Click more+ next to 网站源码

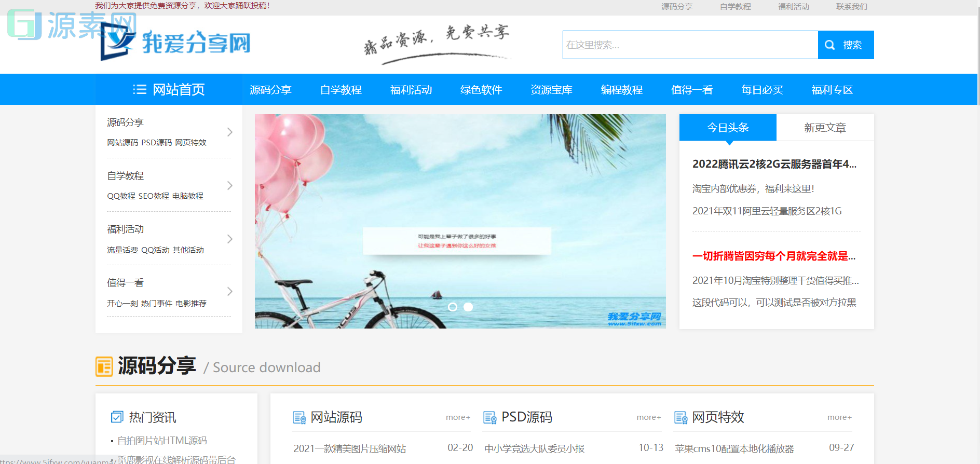pyautogui.click(x=458, y=417)
